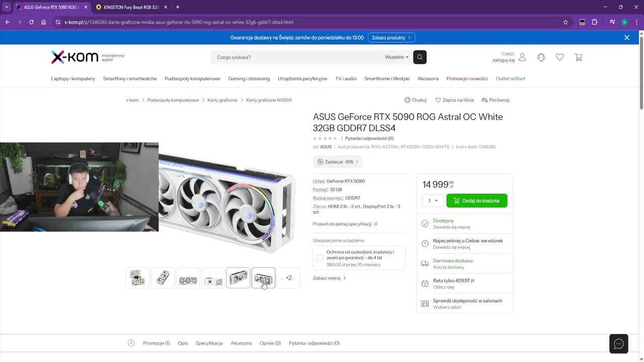This screenshot has width=644, height=362.
Task: Open the headset contact icon
Action: point(541,57)
